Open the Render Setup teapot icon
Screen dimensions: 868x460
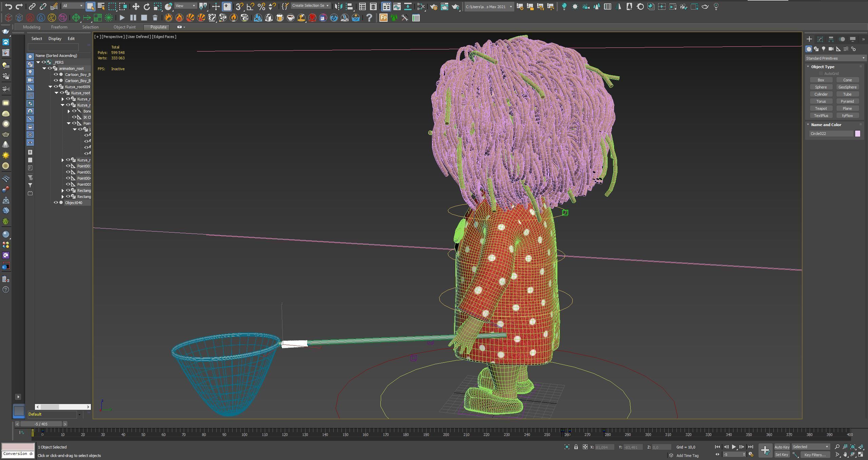(x=434, y=6)
